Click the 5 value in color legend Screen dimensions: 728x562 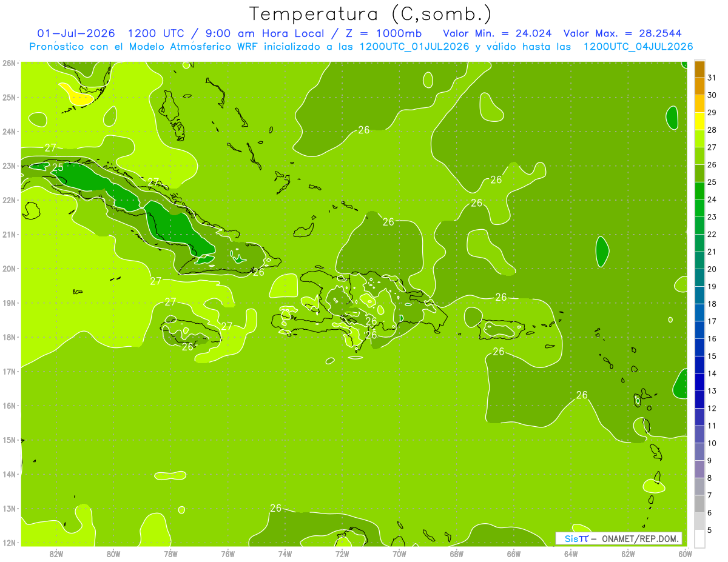tap(710, 530)
